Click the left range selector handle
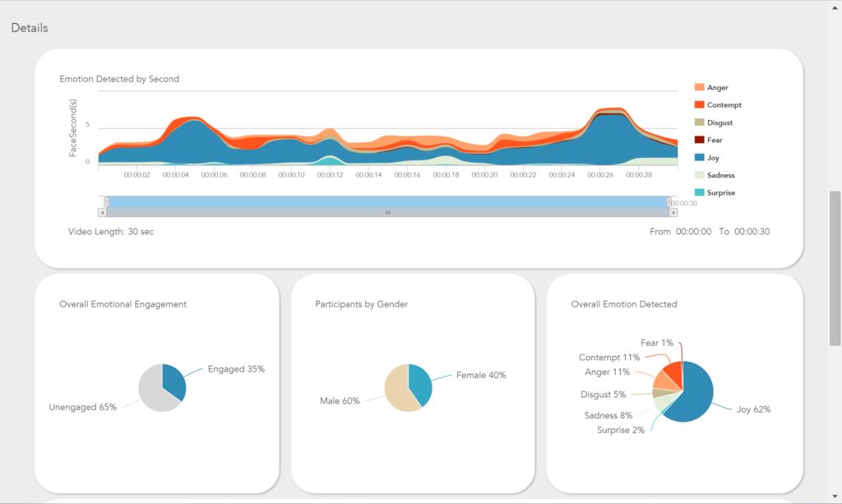842x504 pixels. (106, 201)
